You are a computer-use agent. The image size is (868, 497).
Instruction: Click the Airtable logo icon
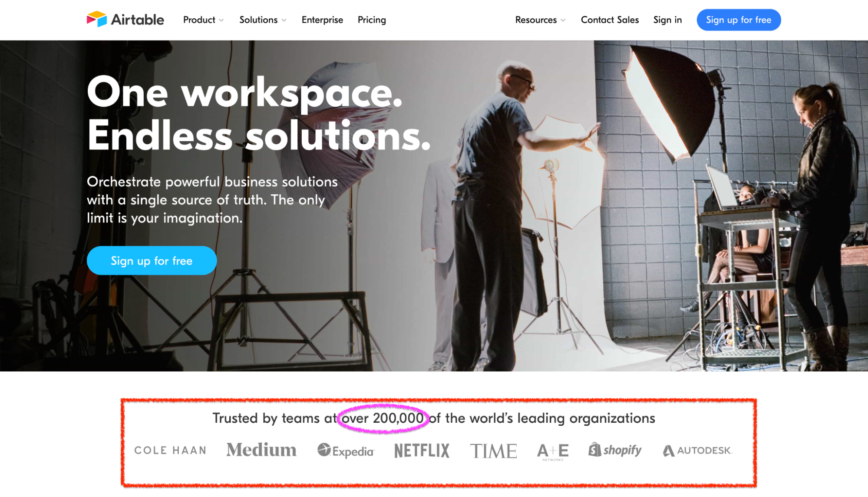[x=97, y=19]
